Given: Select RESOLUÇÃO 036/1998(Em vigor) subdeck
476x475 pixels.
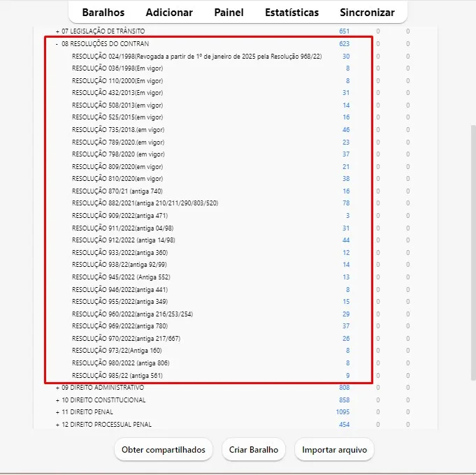Looking at the screenshot, I should point(117,68).
